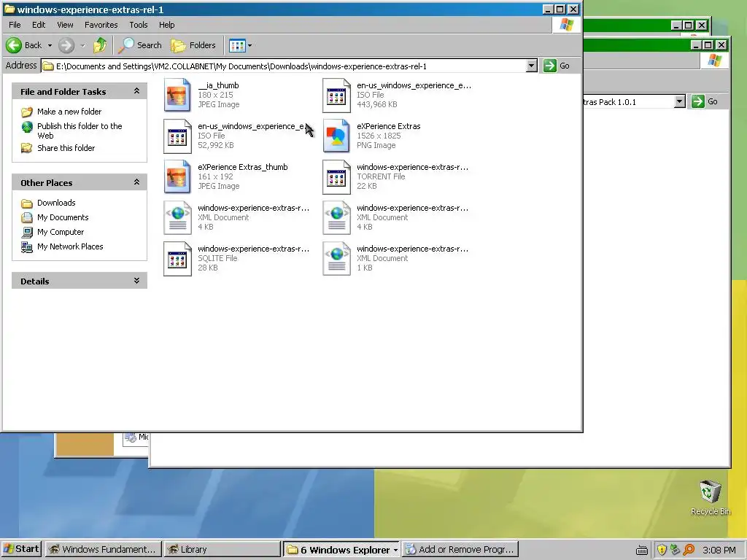The width and height of the screenshot is (747, 560).
Task: Select the __ia_thumb file name
Action: pyautogui.click(x=219, y=85)
